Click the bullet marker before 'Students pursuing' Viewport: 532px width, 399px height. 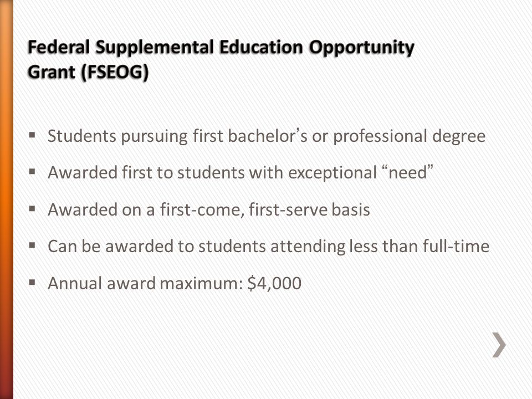32,135
